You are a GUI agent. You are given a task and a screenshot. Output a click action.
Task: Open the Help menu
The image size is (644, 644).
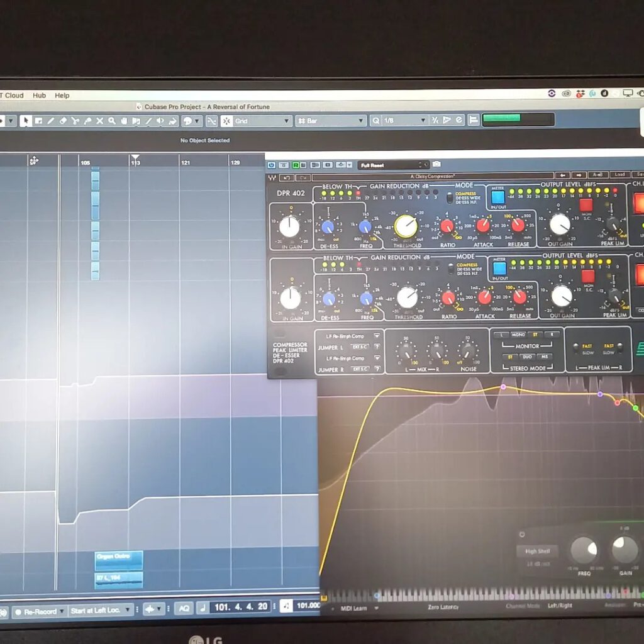[62, 96]
